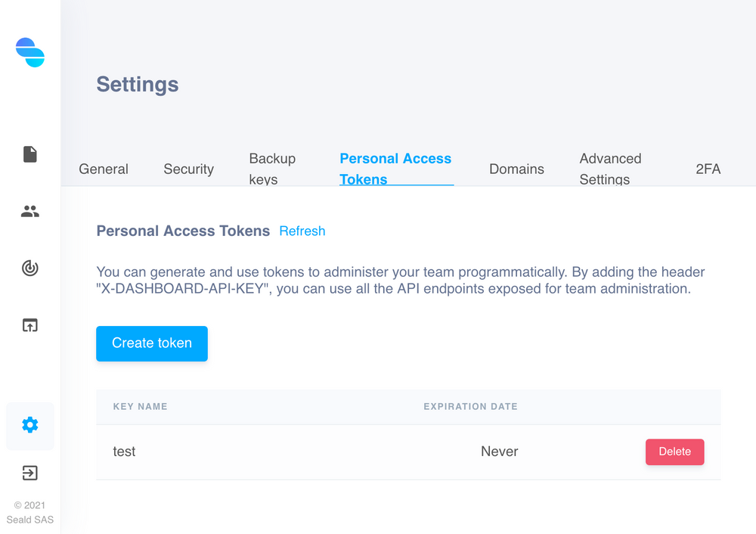The image size is (756, 534).
Task: Go to the Backup keys tab
Action: [x=272, y=169]
